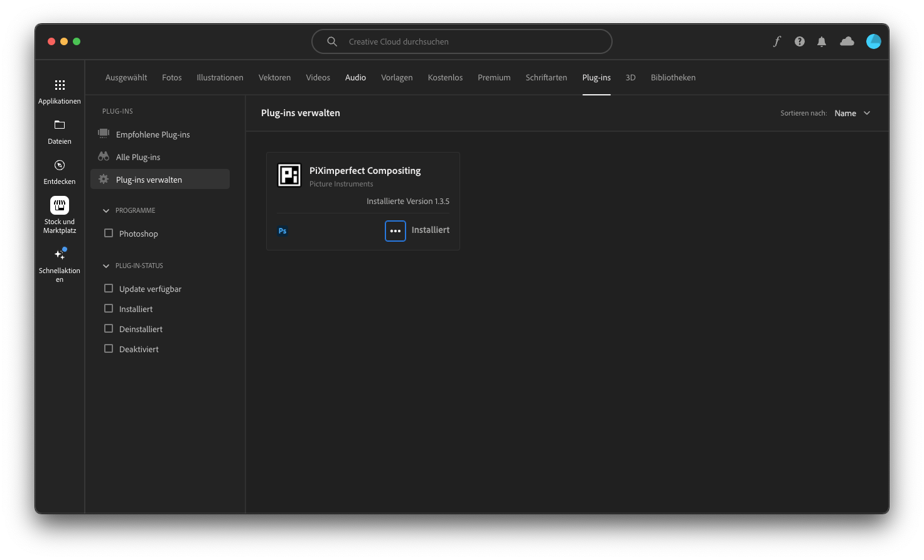Click the fonts f icon

click(x=777, y=41)
